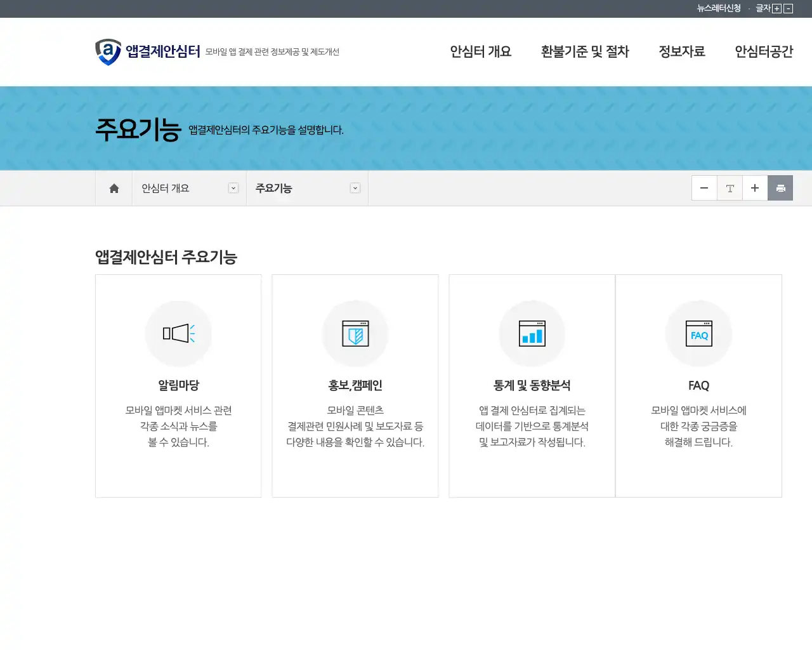This screenshot has width=812, height=650.
Task: Click the FAQ window icon
Action: [x=698, y=333]
